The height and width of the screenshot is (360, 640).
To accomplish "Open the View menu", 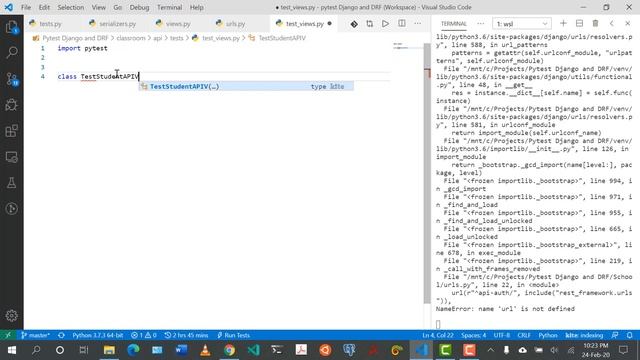I will coord(98,7).
